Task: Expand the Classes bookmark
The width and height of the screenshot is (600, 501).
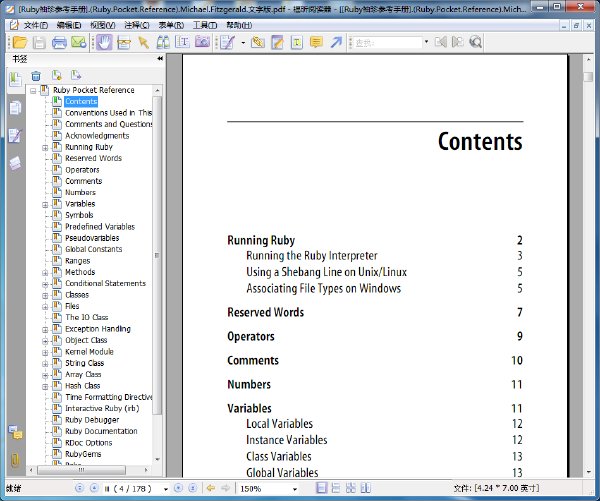Action: click(45, 296)
